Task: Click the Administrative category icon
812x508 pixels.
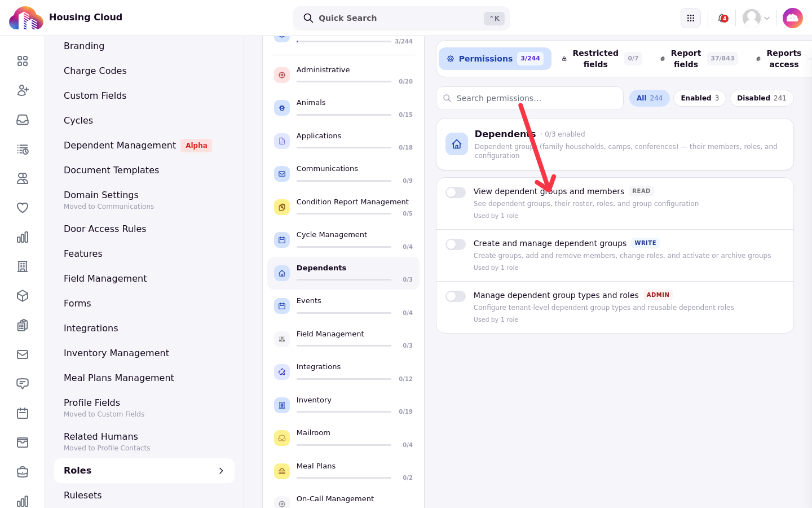Action: click(282, 75)
